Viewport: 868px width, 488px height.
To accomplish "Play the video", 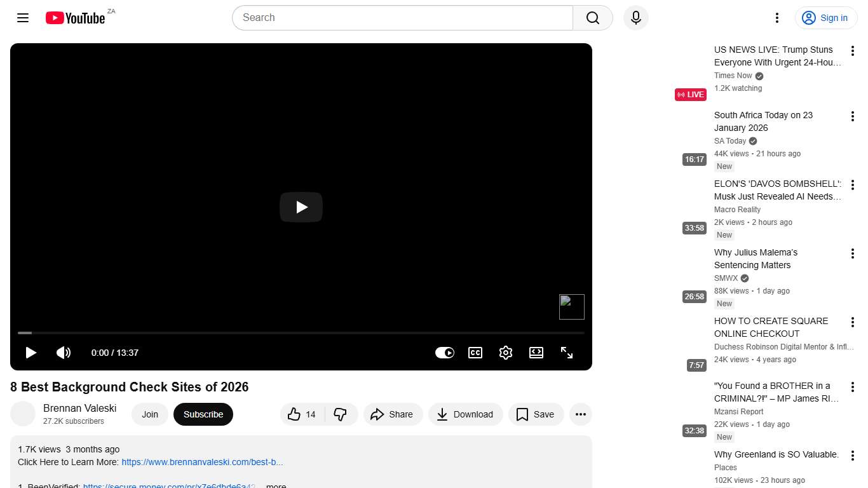I will 31,353.
